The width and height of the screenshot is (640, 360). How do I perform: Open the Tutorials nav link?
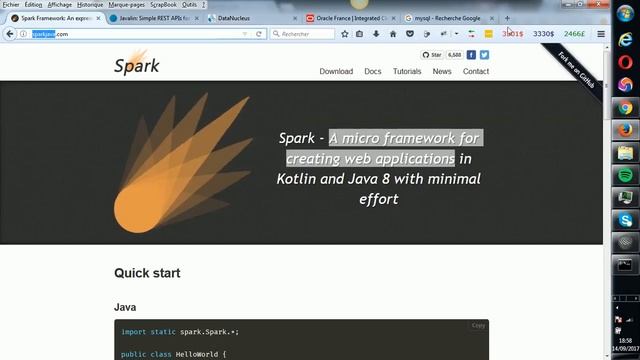click(x=407, y=71)
